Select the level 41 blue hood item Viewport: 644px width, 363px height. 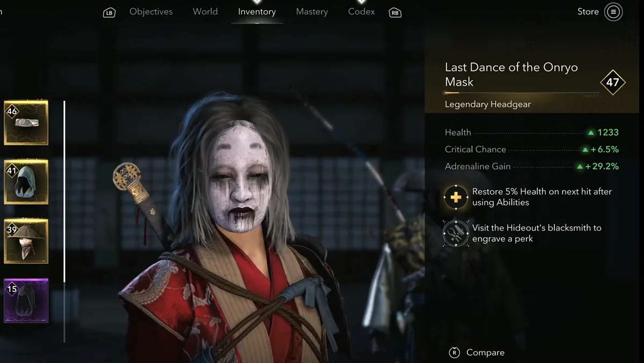(26, 182)
